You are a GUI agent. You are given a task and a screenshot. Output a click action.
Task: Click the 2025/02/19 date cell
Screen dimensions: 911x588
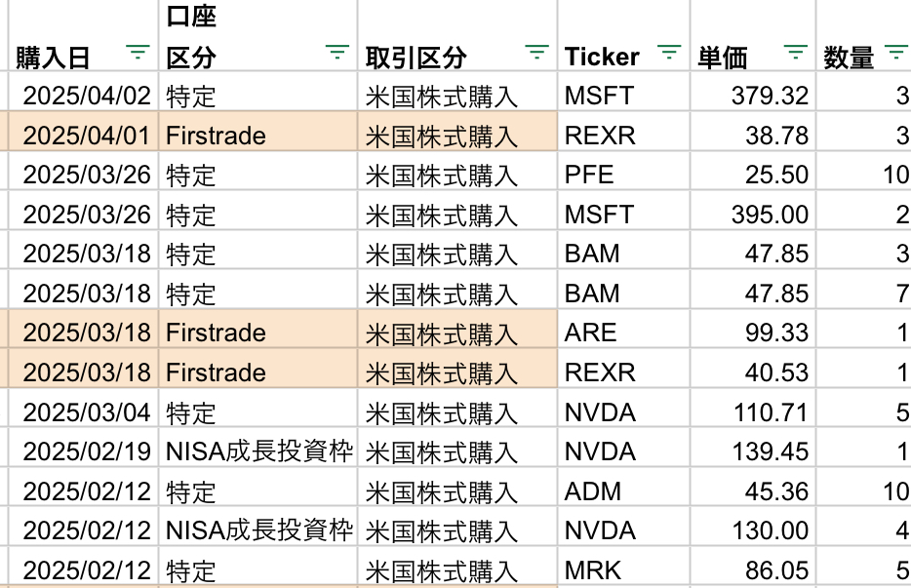[x=87, y=451]
